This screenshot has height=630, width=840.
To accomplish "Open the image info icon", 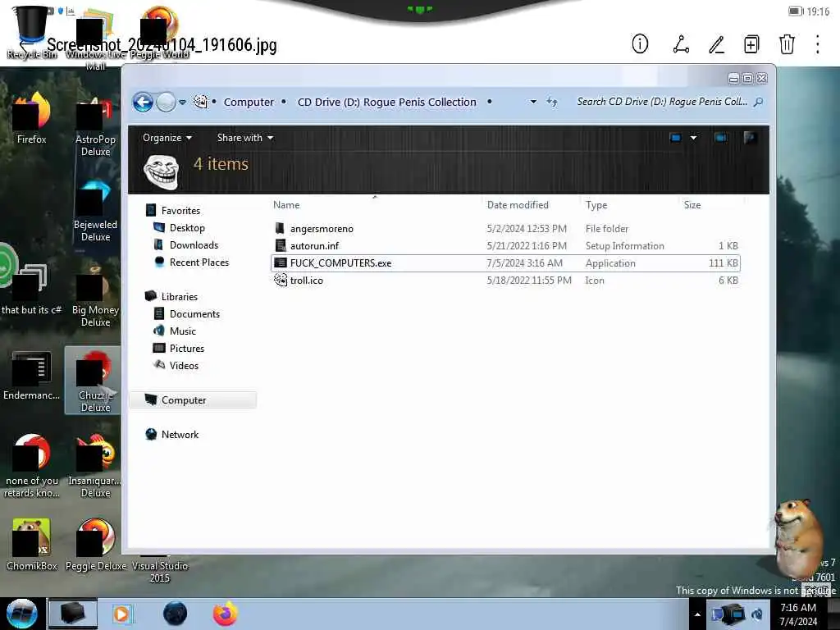I will coord(640,44).
